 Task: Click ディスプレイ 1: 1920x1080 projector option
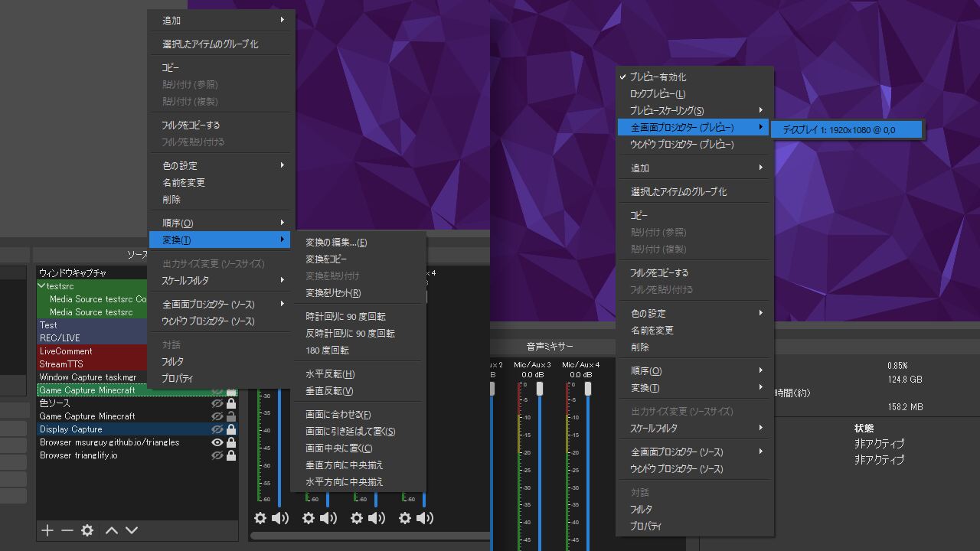842,129
